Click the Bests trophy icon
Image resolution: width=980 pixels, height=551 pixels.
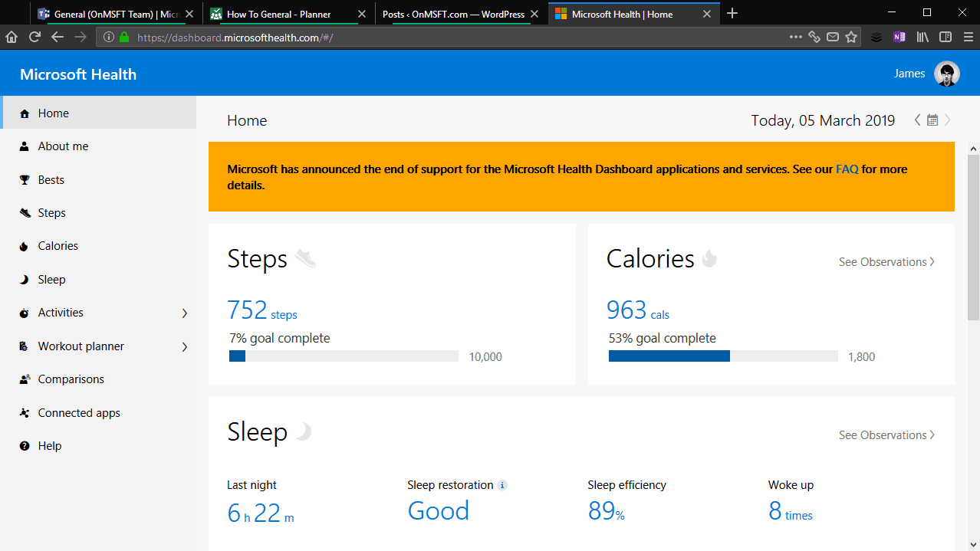pos(25,180)
